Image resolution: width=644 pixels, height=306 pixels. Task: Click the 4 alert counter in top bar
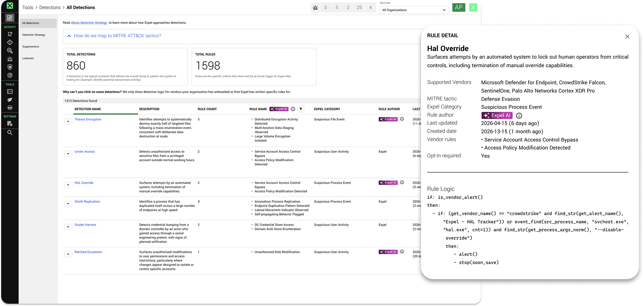click(x=371, y=8)
